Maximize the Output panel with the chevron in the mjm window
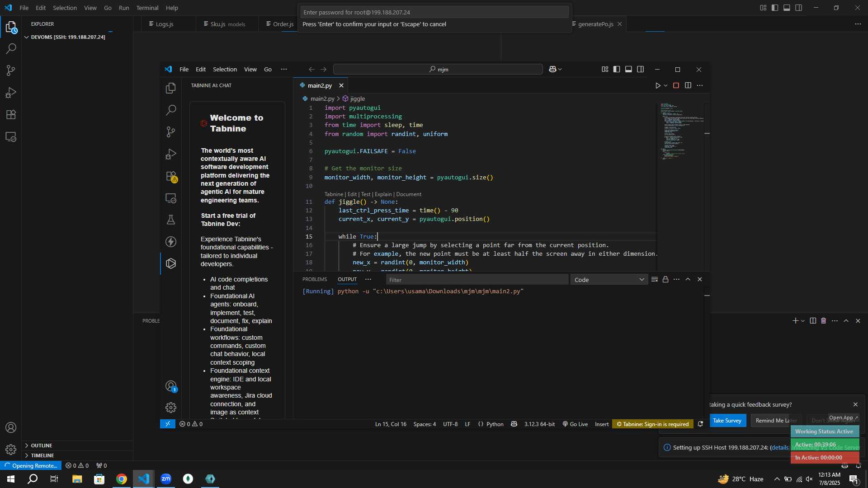Image resolution: width=868 pixels, height=488 pixels. (688, 279)
